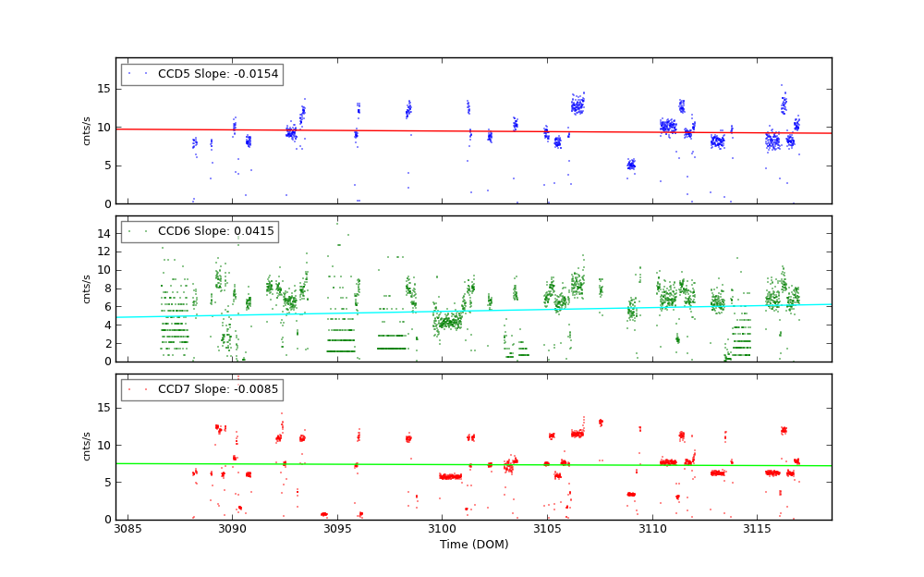
Task: Click the 3095 x-axis tick label
Action: [337, 529]
